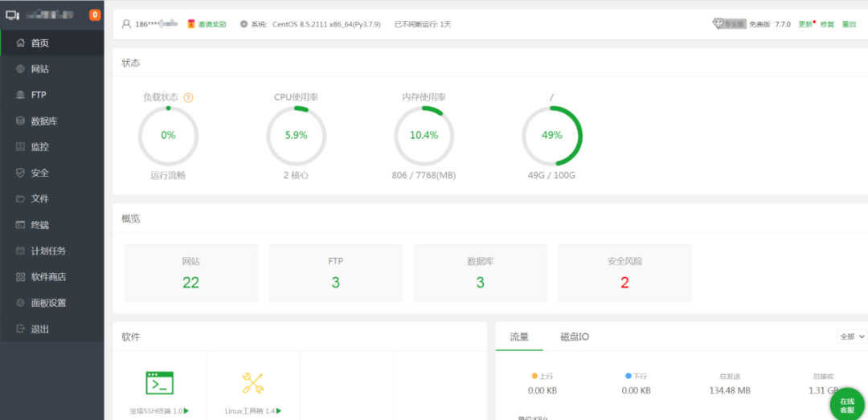The height and width of the screenshot is (420, 868).
Task: Click the orange notification badge in sidebar header
Action: point(95,14)
